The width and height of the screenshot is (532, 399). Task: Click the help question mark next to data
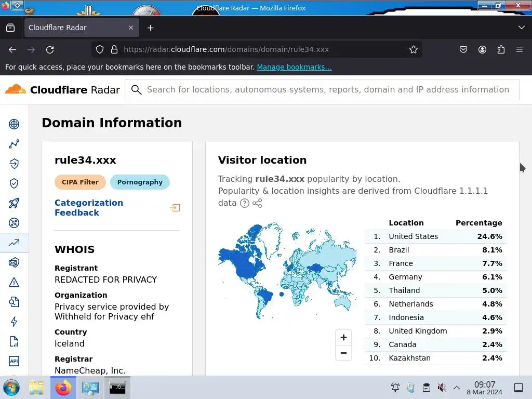(x=245, y=203)
